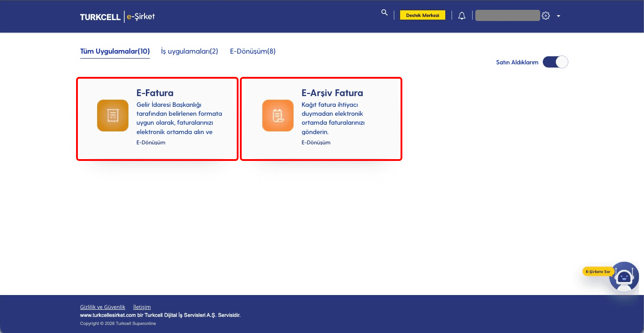The image size is (644, 333).
Task: Click the E-Arşiv Fatura app icon
Action: 278,116
